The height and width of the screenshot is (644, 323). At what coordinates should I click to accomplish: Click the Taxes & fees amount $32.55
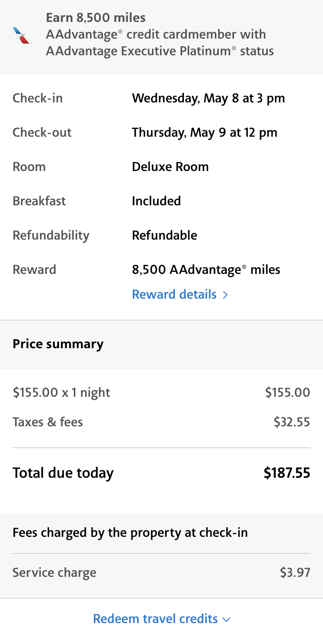[292, 422]
